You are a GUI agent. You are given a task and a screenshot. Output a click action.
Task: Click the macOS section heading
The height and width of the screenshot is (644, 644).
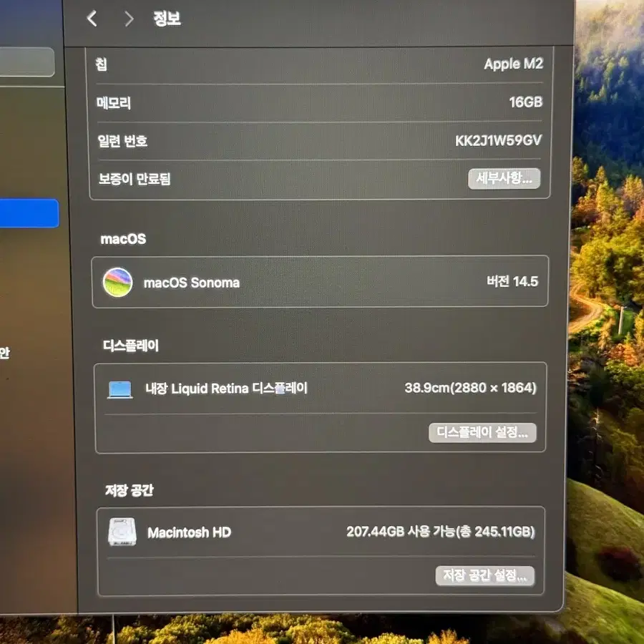123,238
